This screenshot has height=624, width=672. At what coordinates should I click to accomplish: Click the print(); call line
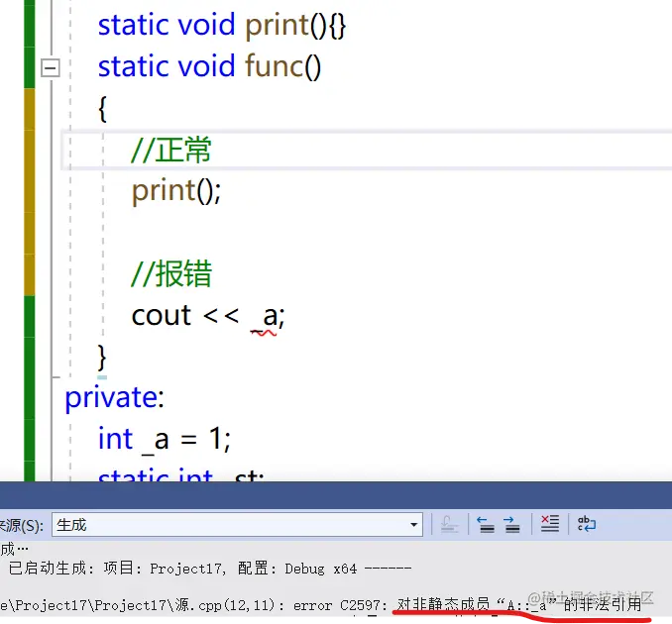point(176,190)
